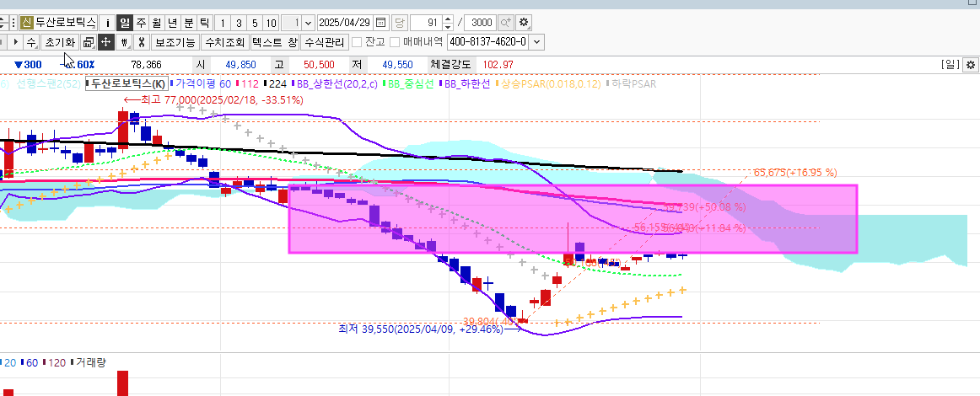This screenshot has width=980, height=396.
Task: Switch to minute chart with 분
Action: point(189,23)
